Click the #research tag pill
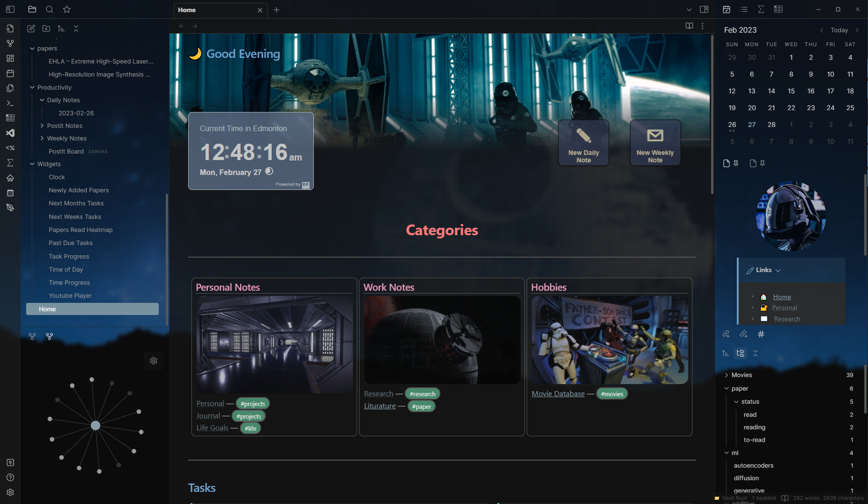Image resolution: width=868 pixels, height=504 pixels. (423, 394)
